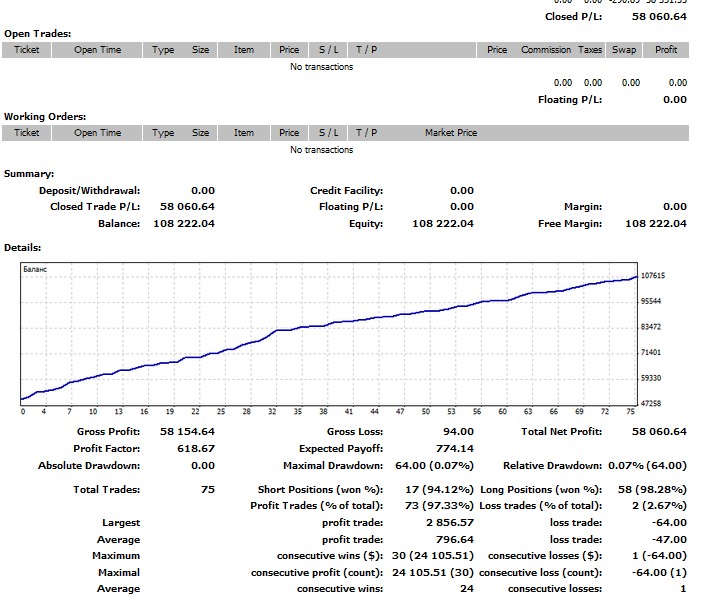This screenshot has width=723, height=597.
Task: Click the x-axis tick label 75 on chart
Action: [630, 412]
